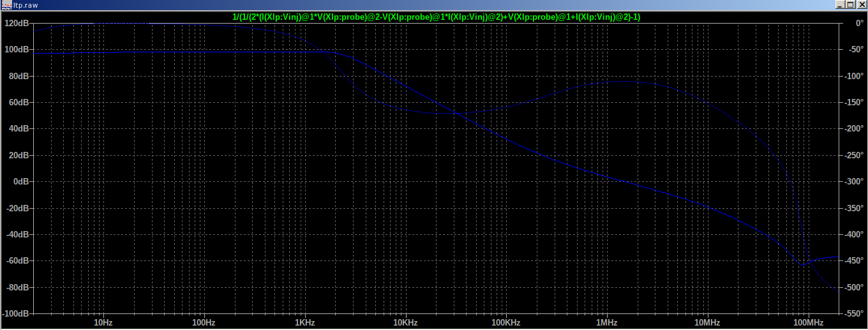Minimize the ltp.raw plot window
Screen dimensions: 868x330
tap(840, 5)
